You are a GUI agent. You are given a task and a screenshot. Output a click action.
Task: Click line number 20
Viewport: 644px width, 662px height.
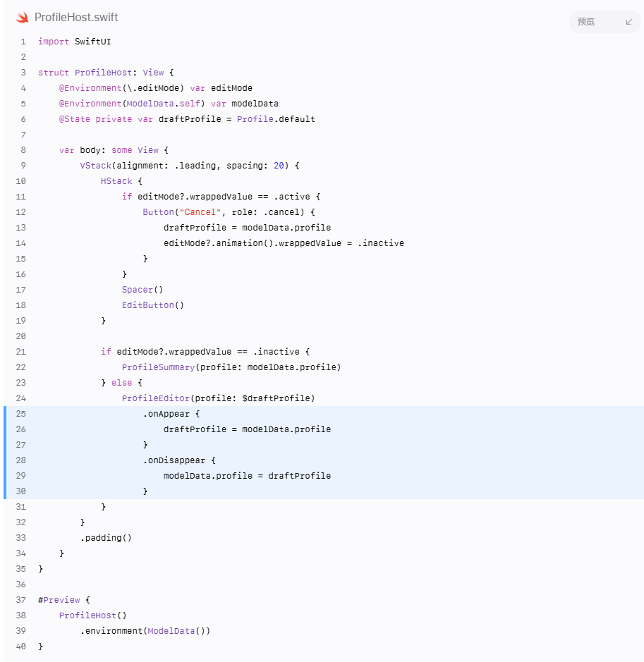(x=20, y=336)
